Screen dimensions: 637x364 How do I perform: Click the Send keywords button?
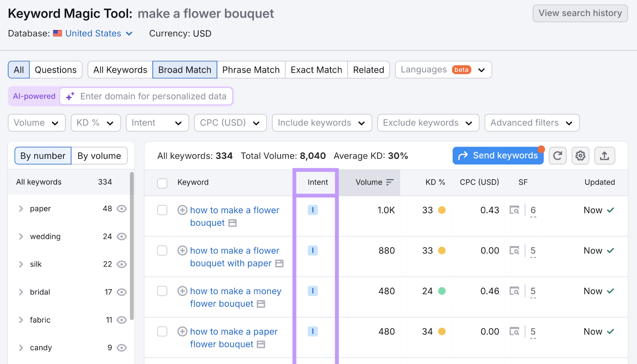click(498, 156)
